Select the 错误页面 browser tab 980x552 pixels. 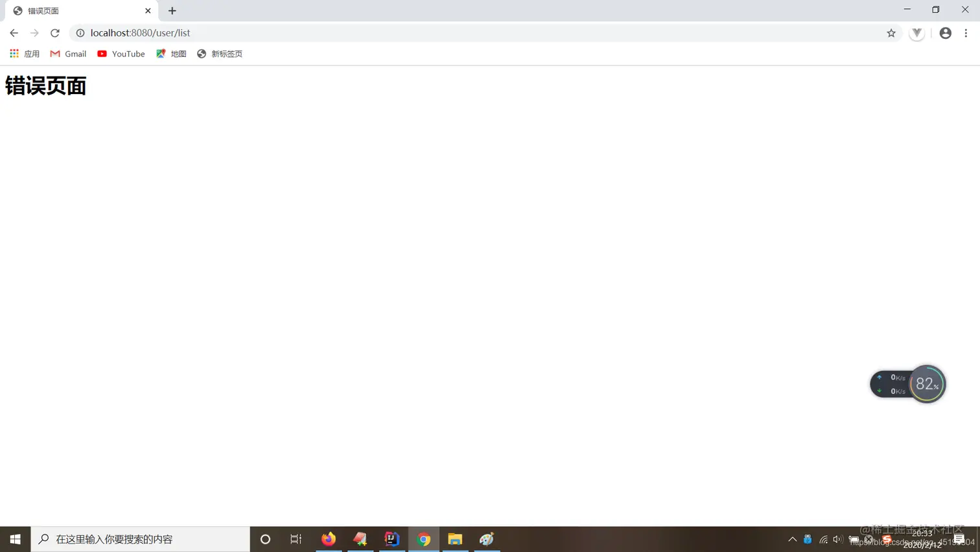click(x=81, y=11)
